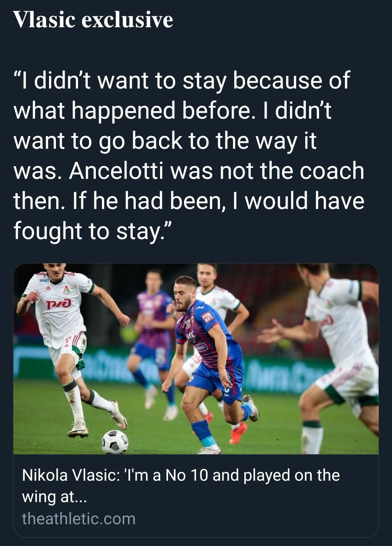392x546 pixels.
Task: Click the dribbling player in blue-red stripes
Action: tap(207, 348)
